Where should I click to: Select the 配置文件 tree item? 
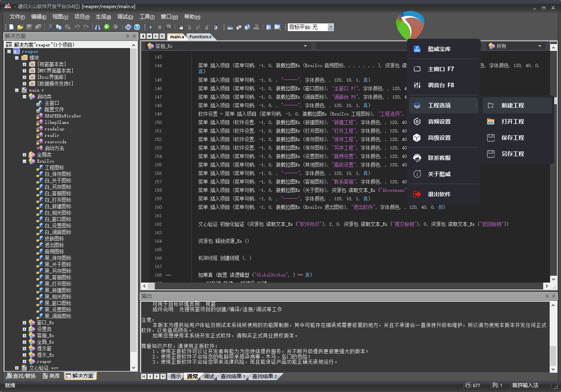[54, 109]
